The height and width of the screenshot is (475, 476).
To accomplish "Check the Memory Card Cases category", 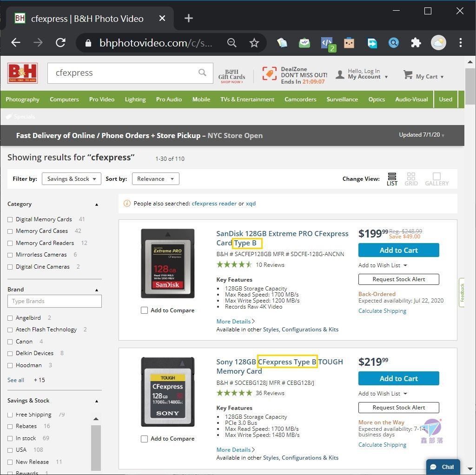I will coord(10,231).
